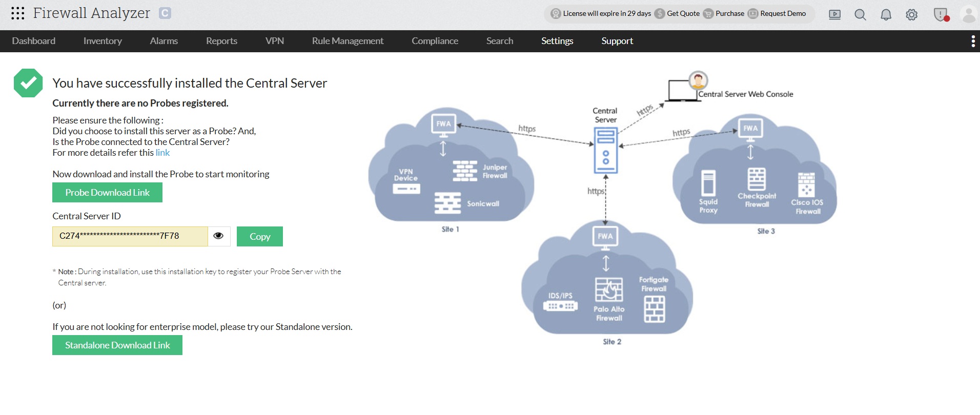Click the 'Central Server Web Console' label
This screenshot has height=415, width=980.
click(x=746, y=94)
